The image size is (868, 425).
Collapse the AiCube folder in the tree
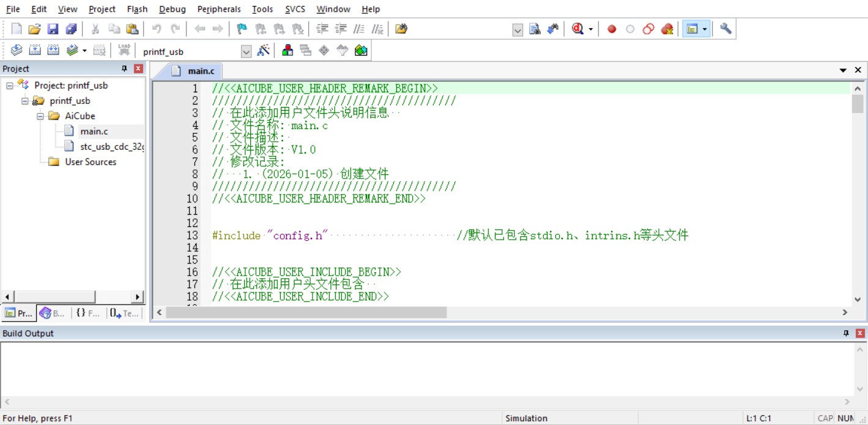[x=40, y=116]
